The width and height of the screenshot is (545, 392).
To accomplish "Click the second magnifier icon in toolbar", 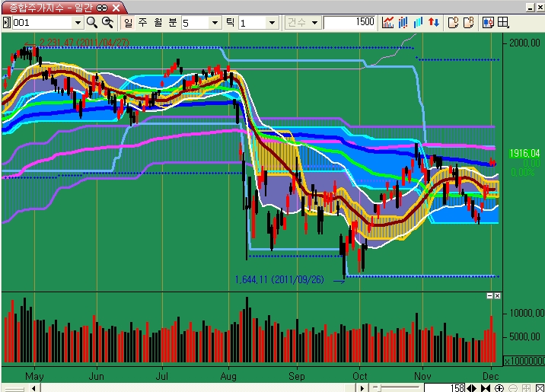I will [x=108, y=23].
